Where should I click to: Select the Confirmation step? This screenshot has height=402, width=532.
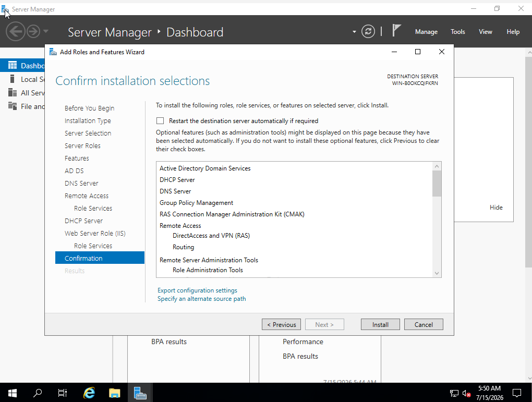[100, 258]
